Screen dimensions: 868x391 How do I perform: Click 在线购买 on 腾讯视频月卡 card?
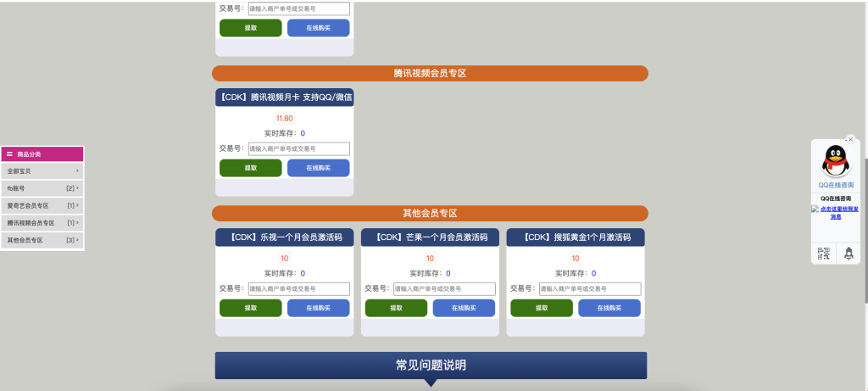tap(319, 168)
